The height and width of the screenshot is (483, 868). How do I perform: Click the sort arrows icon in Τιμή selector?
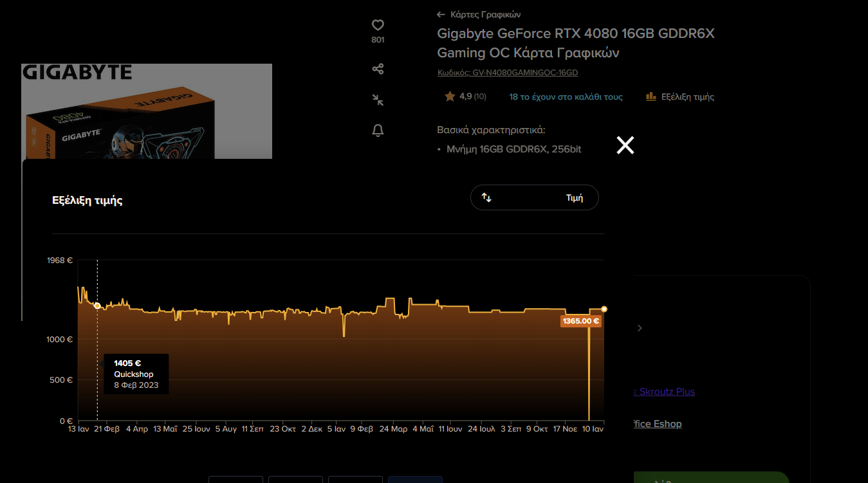486,197
